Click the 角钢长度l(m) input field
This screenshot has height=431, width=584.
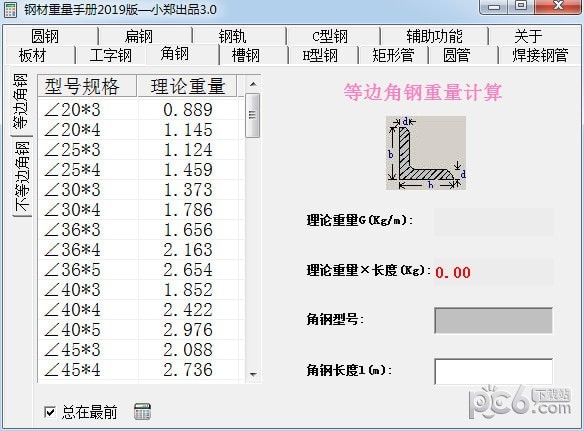pyautogui.click(x=493, y=371)
